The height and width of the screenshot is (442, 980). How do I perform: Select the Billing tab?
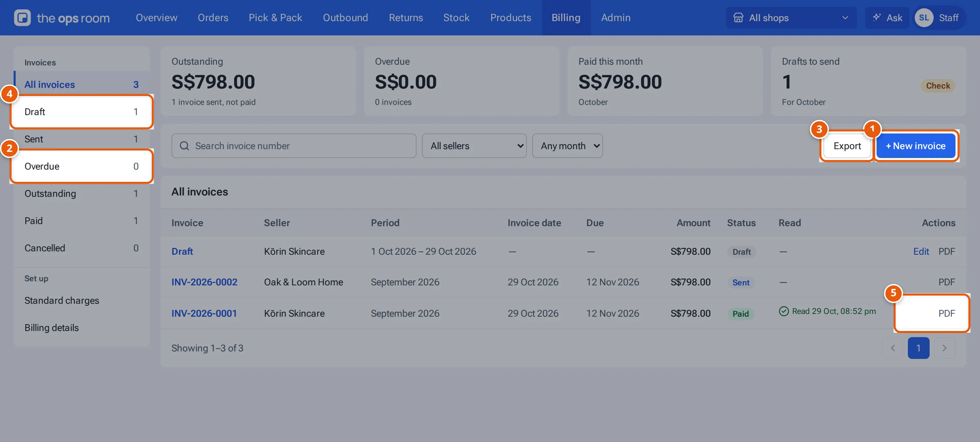click(566, 18)
